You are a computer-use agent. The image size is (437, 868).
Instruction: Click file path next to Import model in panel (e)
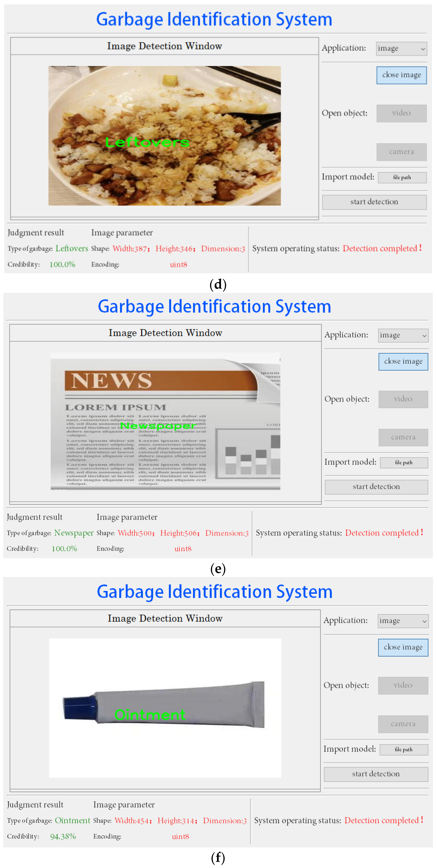coord(404,462)
